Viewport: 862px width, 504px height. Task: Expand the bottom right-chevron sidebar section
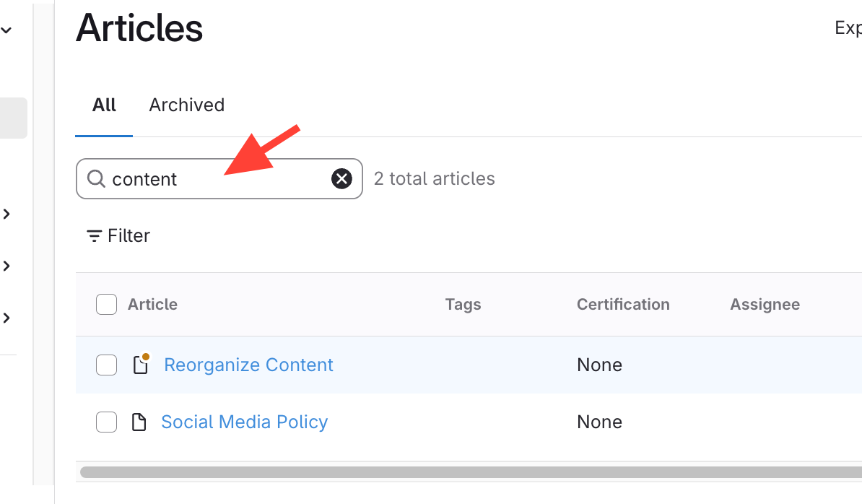click(6, 318)
